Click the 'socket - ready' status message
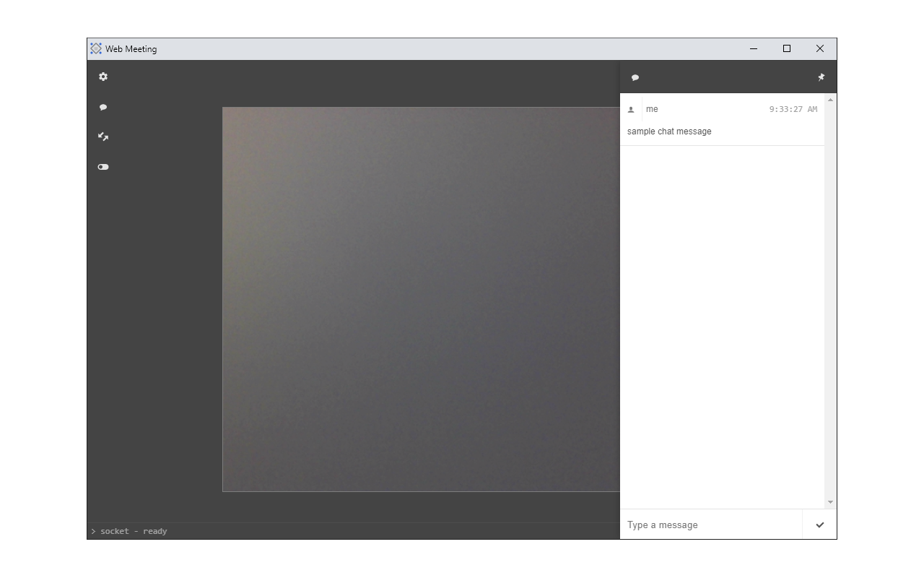This screenshot has width=924, height=578. click(x=131, y=531)
